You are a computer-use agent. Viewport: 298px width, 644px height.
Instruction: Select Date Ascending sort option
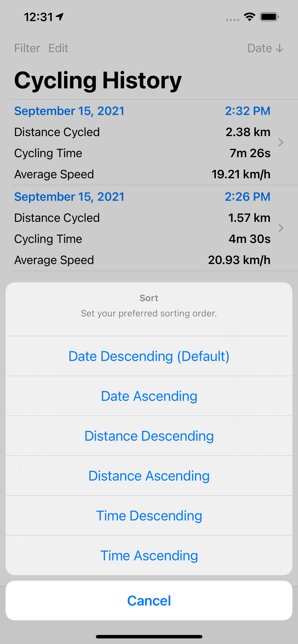click(149, 396)
